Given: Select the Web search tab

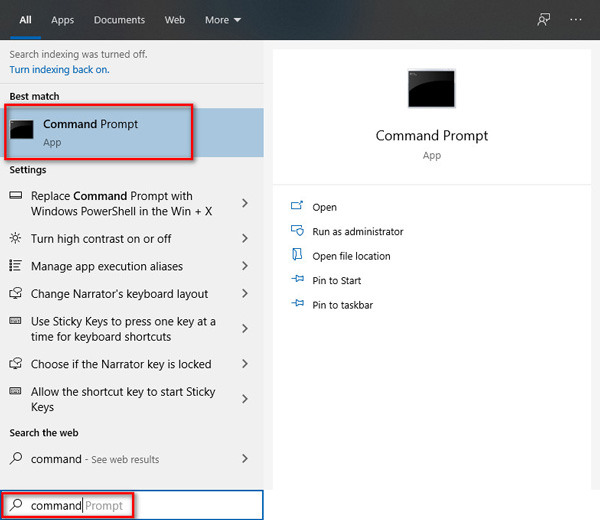Looking at the screenshot, I should [x=175, y=20].
